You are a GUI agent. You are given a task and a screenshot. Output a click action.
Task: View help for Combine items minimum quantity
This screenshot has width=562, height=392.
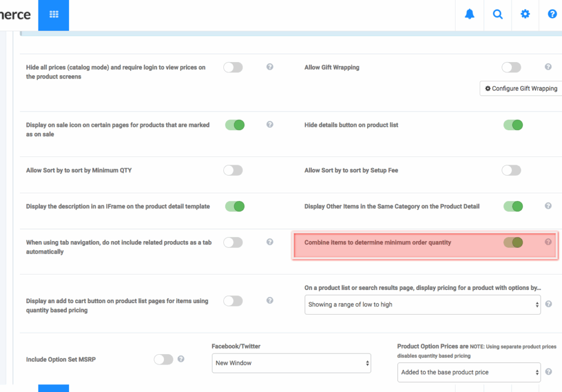coord(548,242)
